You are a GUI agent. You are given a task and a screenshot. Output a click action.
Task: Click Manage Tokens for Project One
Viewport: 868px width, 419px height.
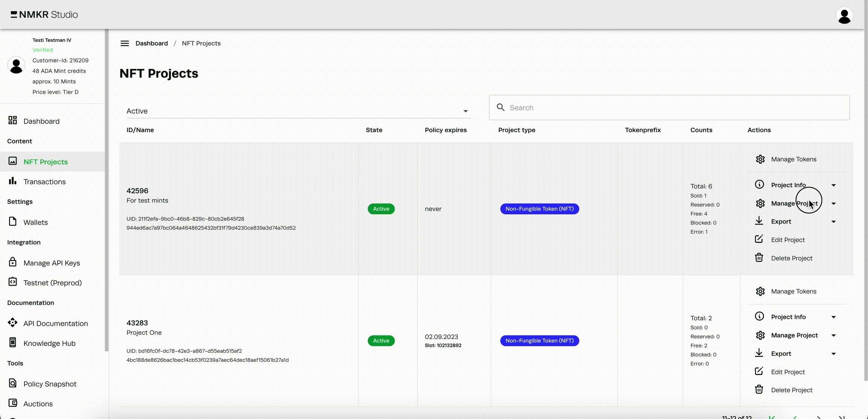793,291
